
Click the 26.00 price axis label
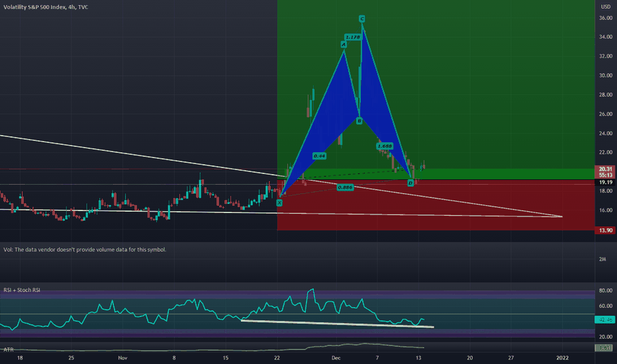click(x=606, y=114)
